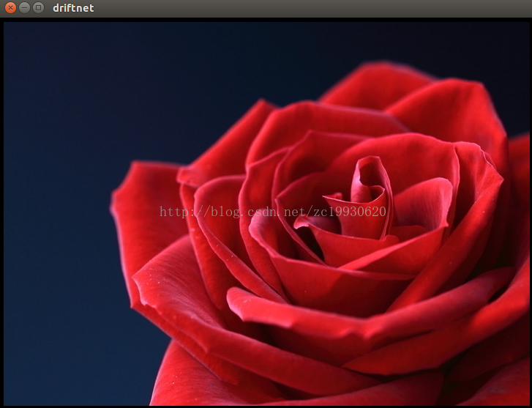Click the driftnet title bar text
The height and width of the screenshot is (408, 532).
[73, 8]
